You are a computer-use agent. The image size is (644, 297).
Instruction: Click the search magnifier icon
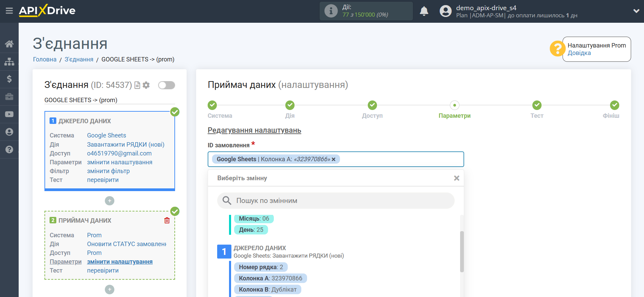(x=227, y=201)
